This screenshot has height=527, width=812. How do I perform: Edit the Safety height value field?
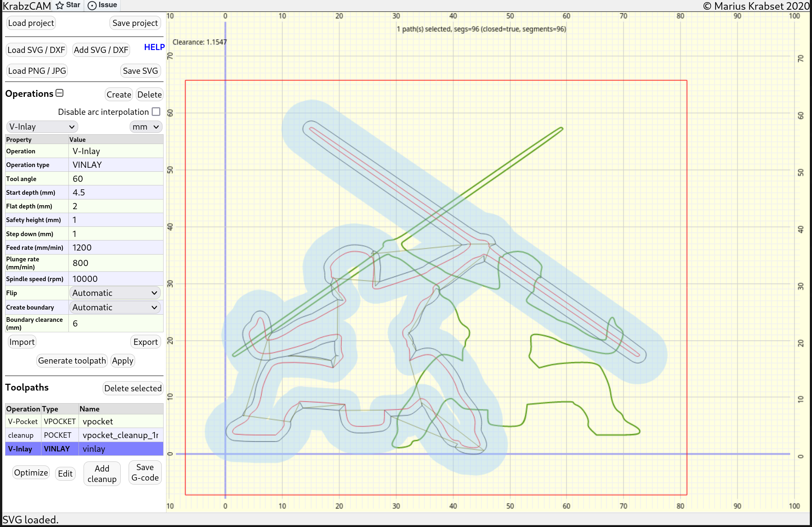(x=116, y=220)
